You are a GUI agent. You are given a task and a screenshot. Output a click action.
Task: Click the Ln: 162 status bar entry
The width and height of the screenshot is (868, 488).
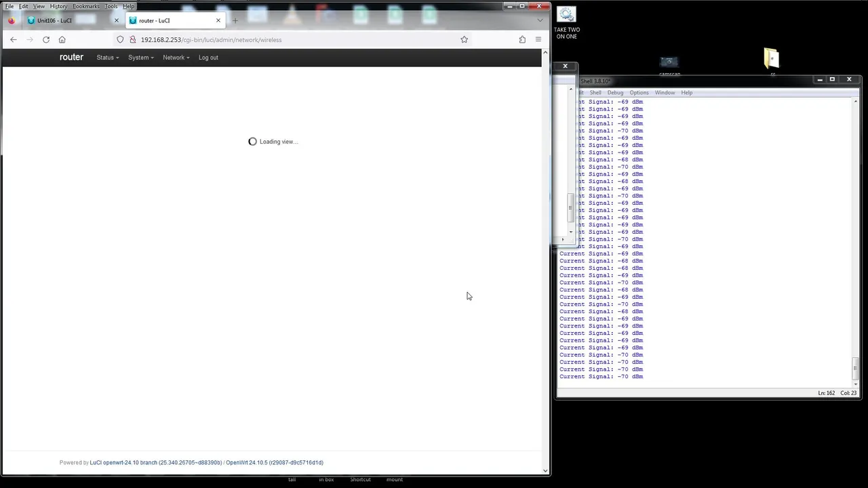coord(827,393)
